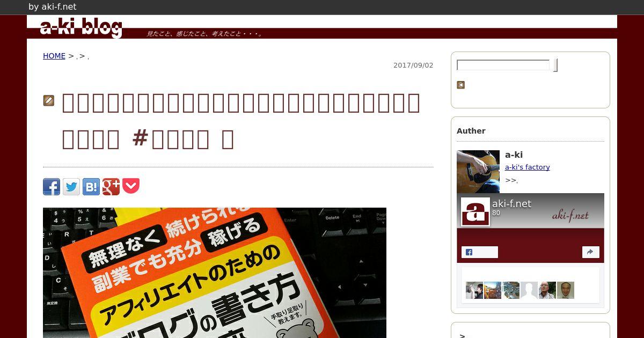Click the aki-f.net page avatar with letter a

pos(475,211)
